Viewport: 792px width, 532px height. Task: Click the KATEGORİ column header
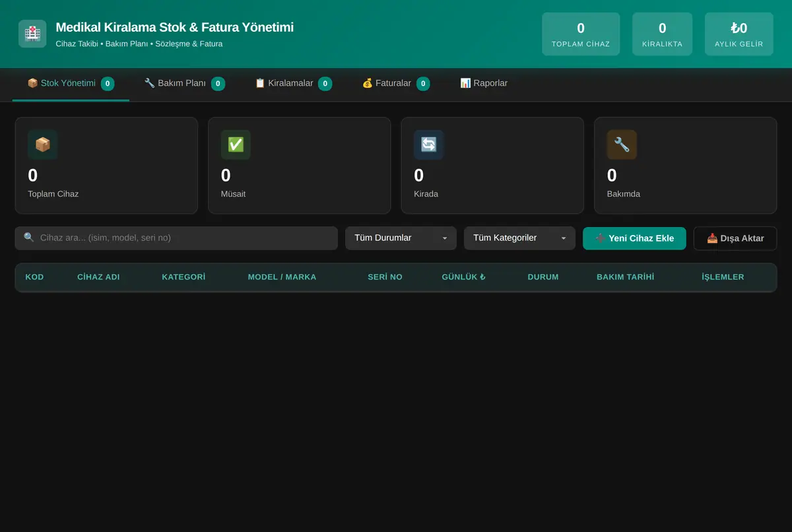[183, 277]
